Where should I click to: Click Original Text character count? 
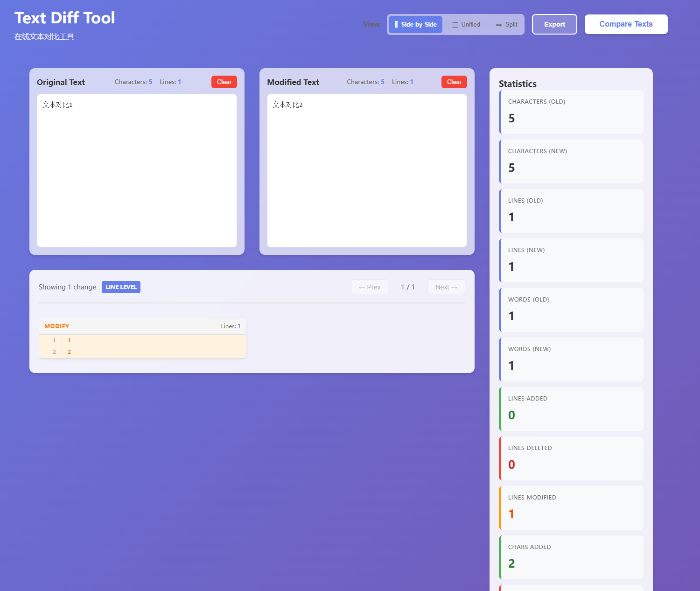click(133, 82)
